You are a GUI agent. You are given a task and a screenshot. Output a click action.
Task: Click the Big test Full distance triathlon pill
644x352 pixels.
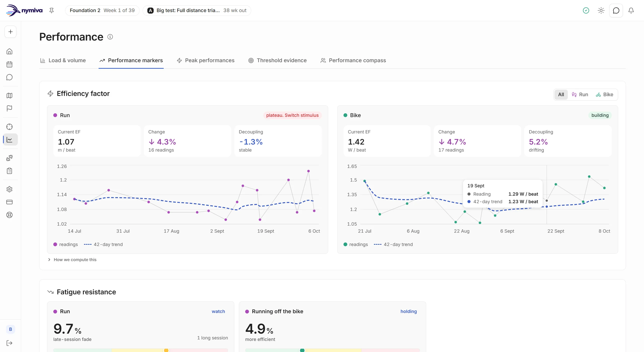click(x=197, y=10)
